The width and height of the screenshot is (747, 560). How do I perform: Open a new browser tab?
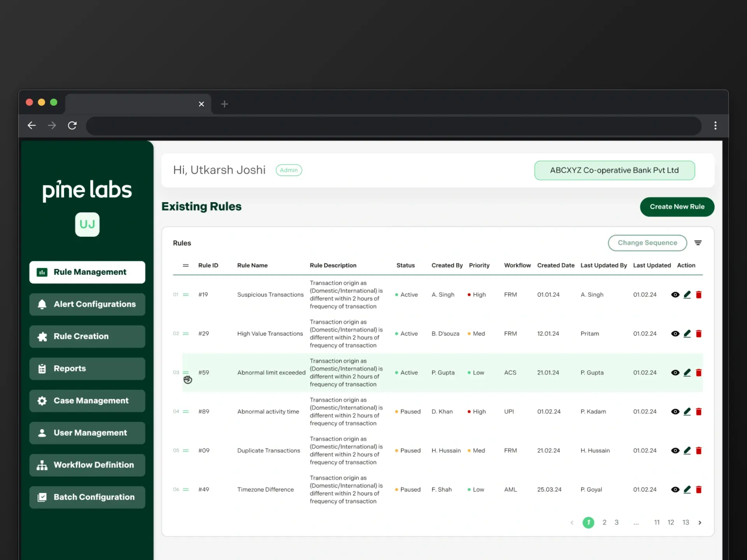click(x=224, y=104)
